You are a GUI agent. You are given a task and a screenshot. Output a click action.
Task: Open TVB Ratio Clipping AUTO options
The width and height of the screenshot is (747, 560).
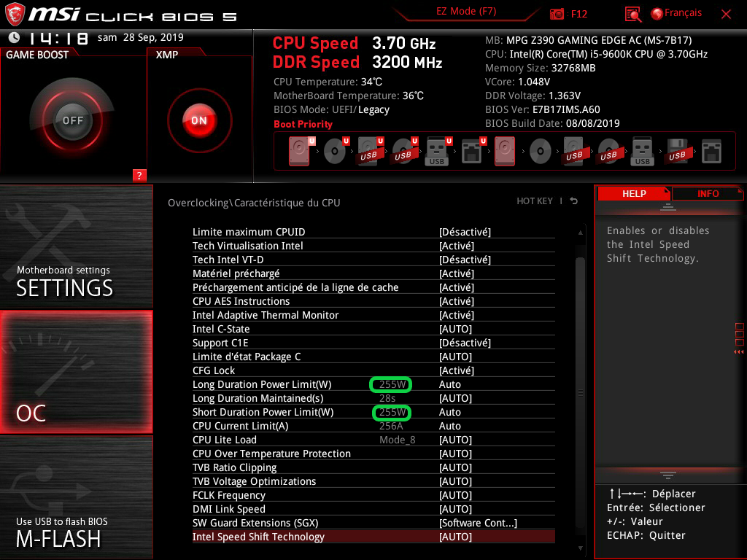click(x=455, y=467)
